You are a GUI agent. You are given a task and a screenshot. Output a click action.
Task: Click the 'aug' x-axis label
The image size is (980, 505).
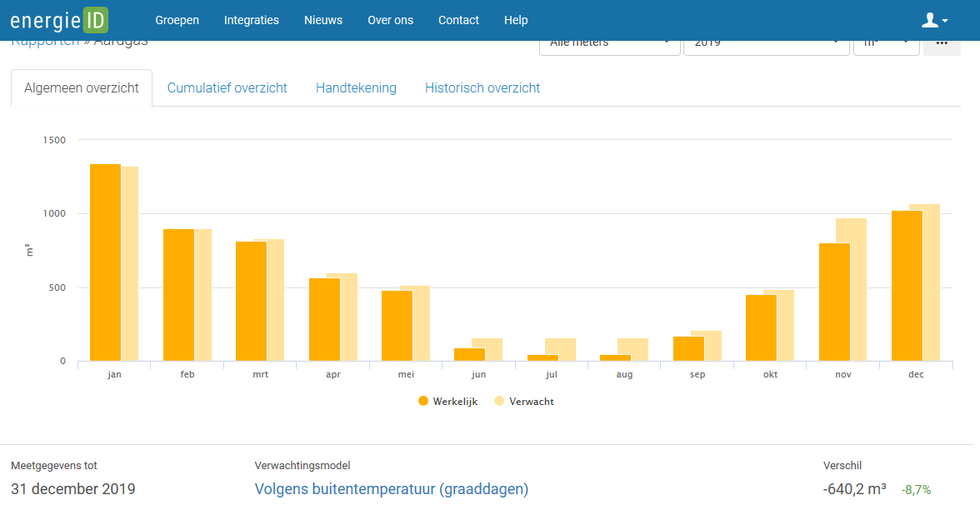(624, 374)
